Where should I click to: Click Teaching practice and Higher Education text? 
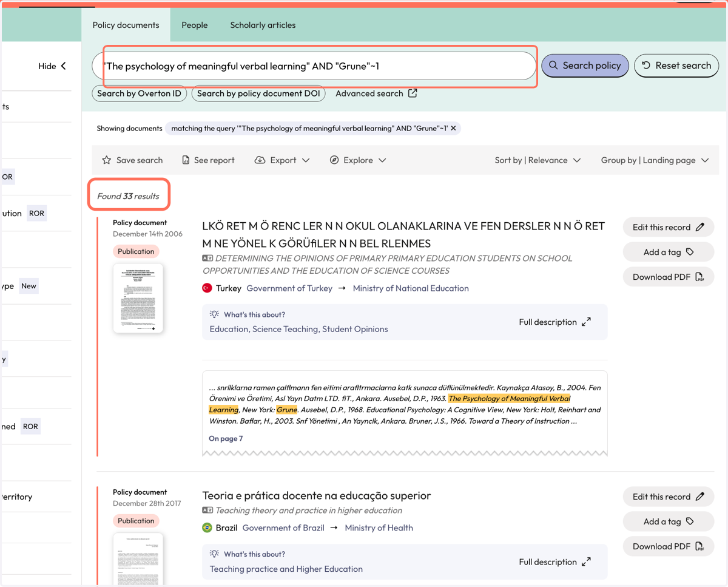(286, 569)
